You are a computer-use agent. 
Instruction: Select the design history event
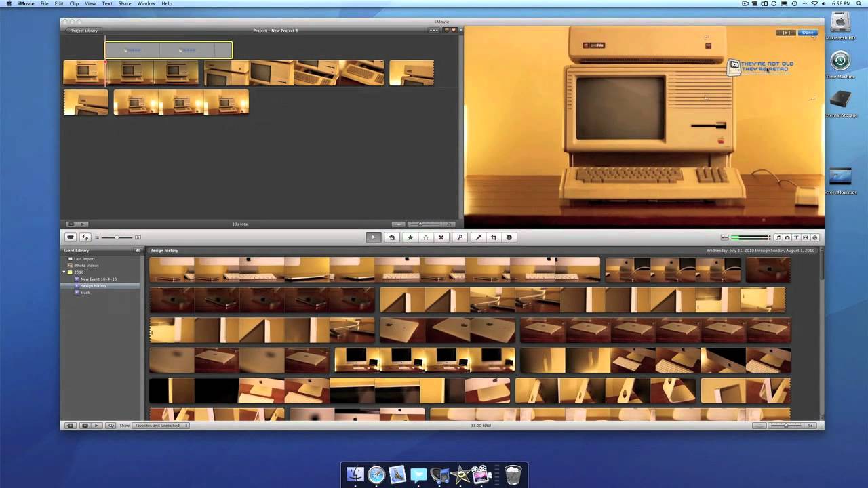pyautogui.click(x=93, y=285)
